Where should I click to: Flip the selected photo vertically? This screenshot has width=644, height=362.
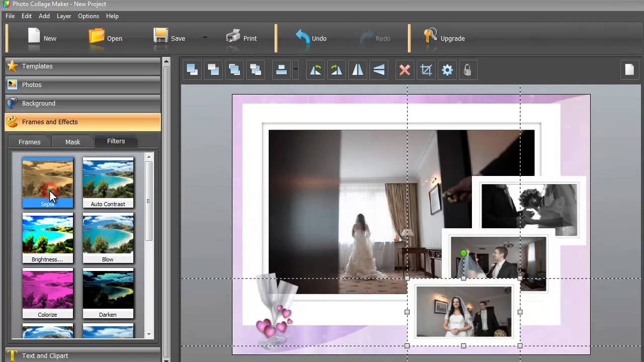[379, 70]
